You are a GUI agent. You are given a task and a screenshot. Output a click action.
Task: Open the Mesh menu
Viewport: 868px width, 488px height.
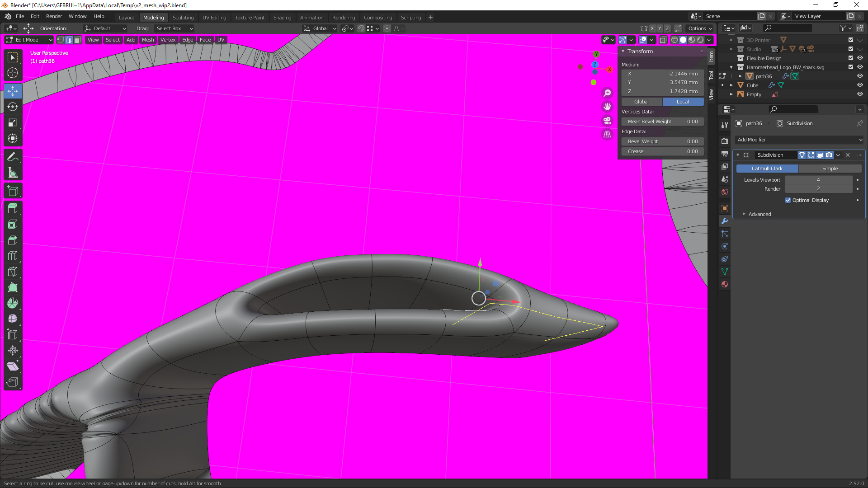pos(148,40)
